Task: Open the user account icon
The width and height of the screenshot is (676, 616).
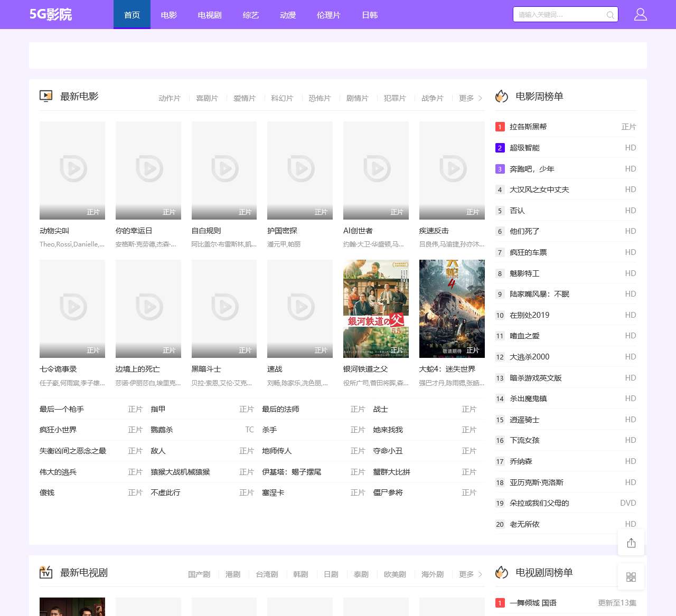Action: [641, 14]
